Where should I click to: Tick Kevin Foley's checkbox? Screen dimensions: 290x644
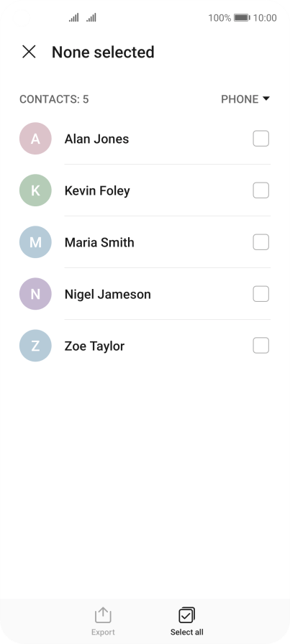coord(260,190)
